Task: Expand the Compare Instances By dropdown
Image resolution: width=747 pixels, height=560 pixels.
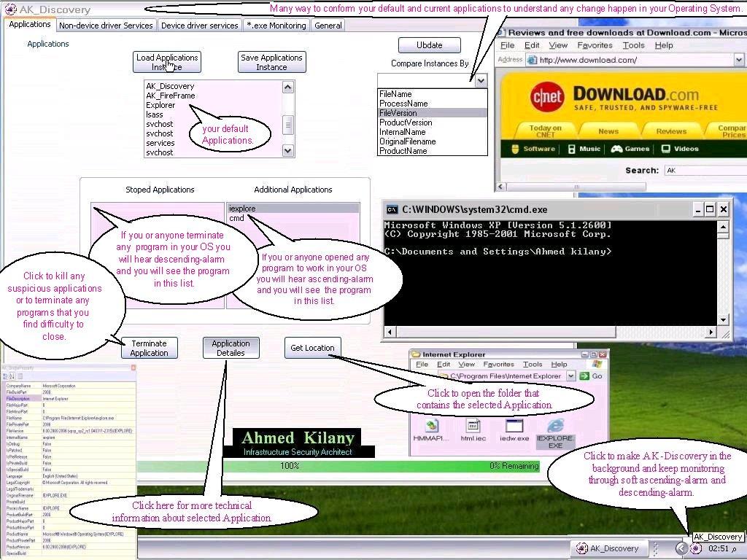Action: (481, 80)
